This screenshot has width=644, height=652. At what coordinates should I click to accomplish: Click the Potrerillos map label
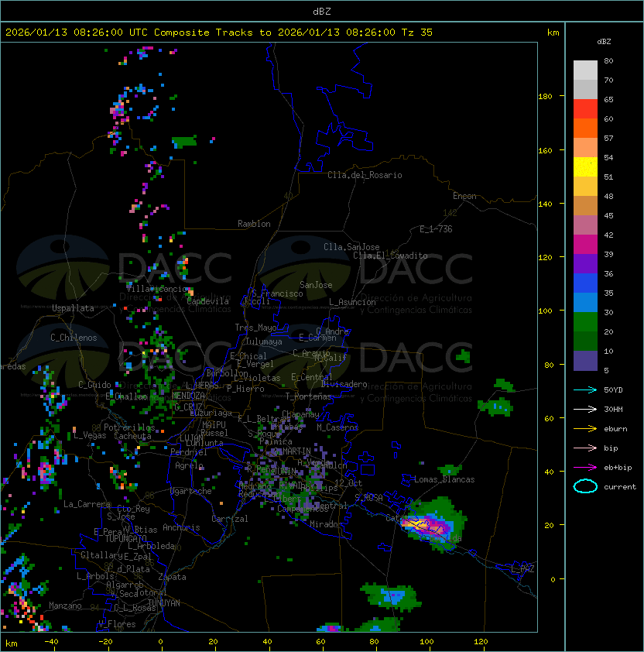pos(129,427)
